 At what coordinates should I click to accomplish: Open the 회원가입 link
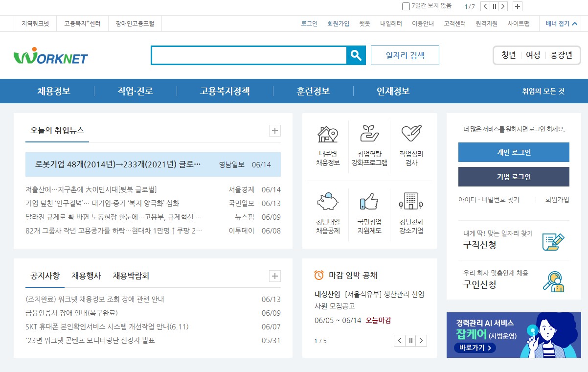pos(339,23)
